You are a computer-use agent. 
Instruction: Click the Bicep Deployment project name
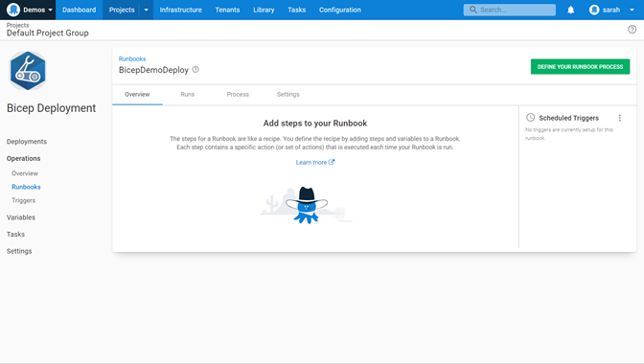(x=52, y=108)
